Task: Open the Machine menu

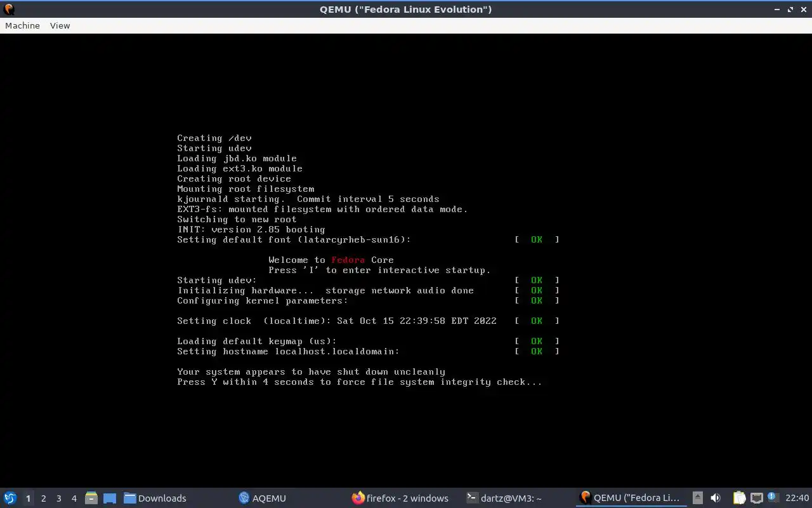Action: pyautogui.click(x=22, y=25)
